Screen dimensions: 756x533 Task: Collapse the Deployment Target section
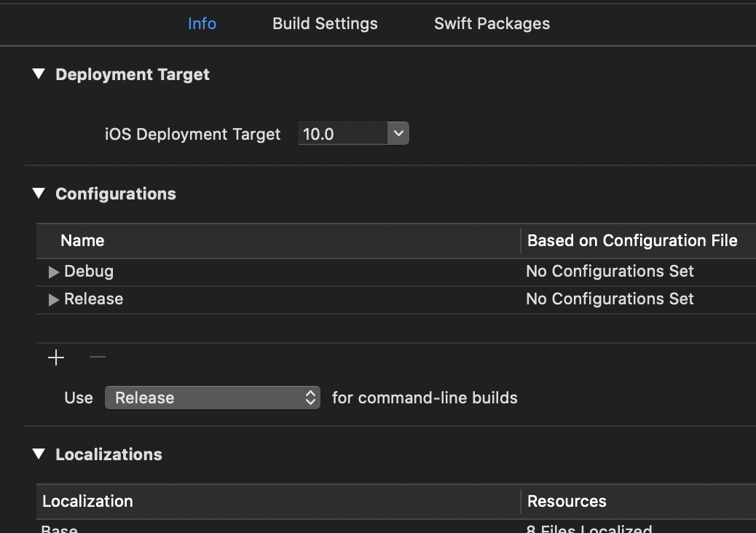coord(39,74)
